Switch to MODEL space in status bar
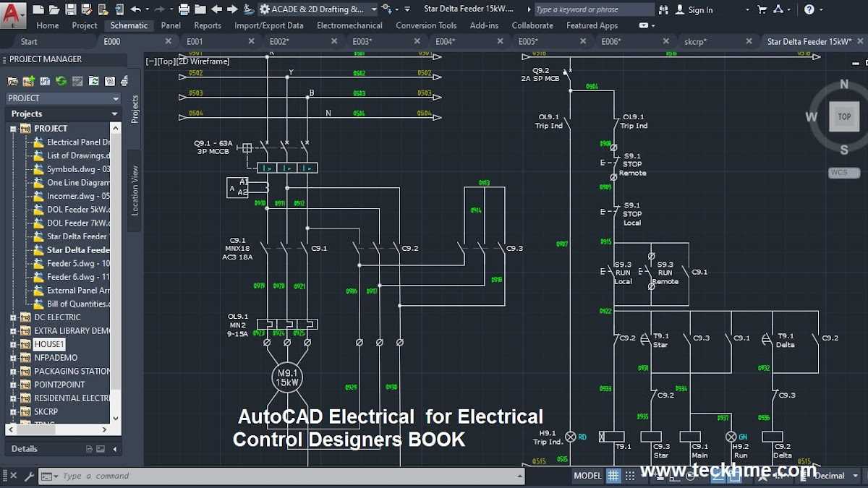This screenshot has height=488, width=868. (587, 476)
